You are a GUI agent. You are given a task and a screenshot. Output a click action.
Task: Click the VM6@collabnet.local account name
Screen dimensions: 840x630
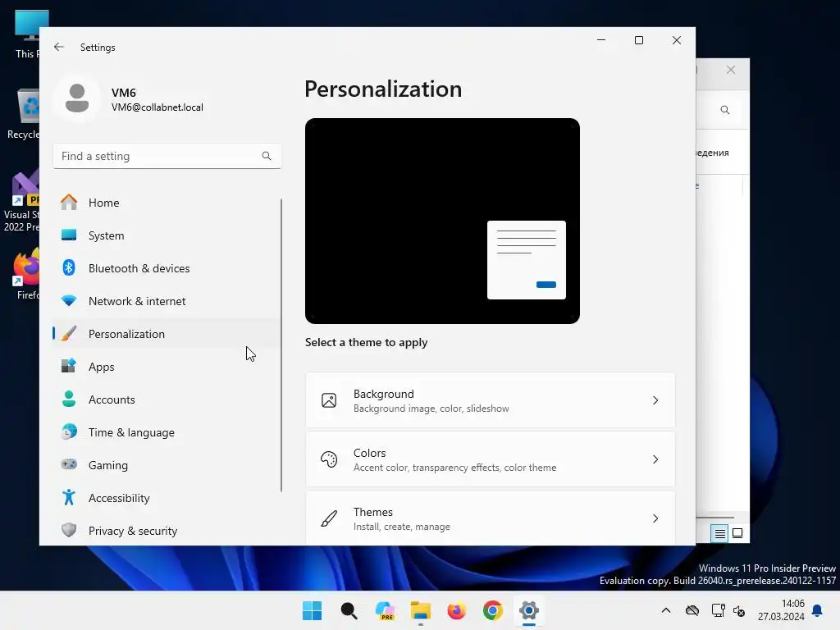pos(157,107)
